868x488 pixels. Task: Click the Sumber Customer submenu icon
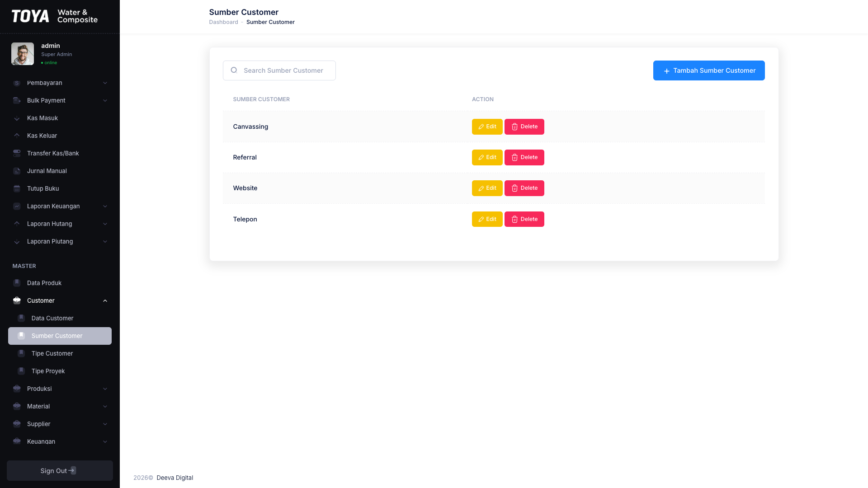pyautogui.click(x=21, y=336)
